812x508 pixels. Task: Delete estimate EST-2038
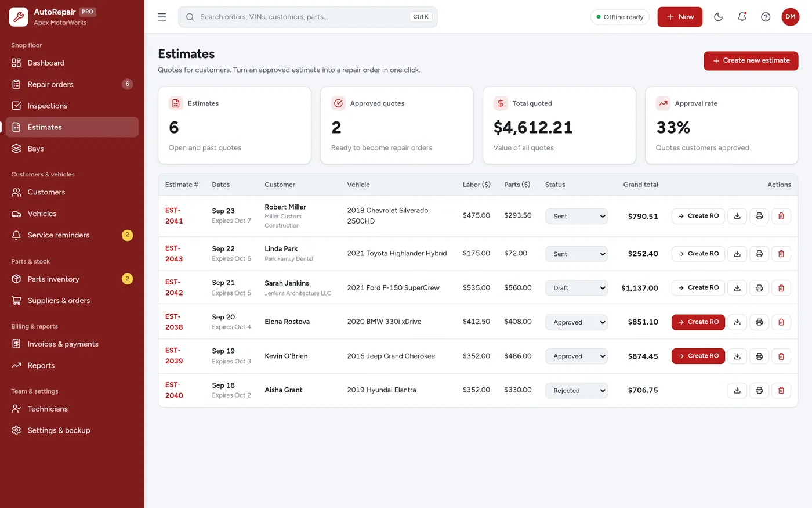781,322
